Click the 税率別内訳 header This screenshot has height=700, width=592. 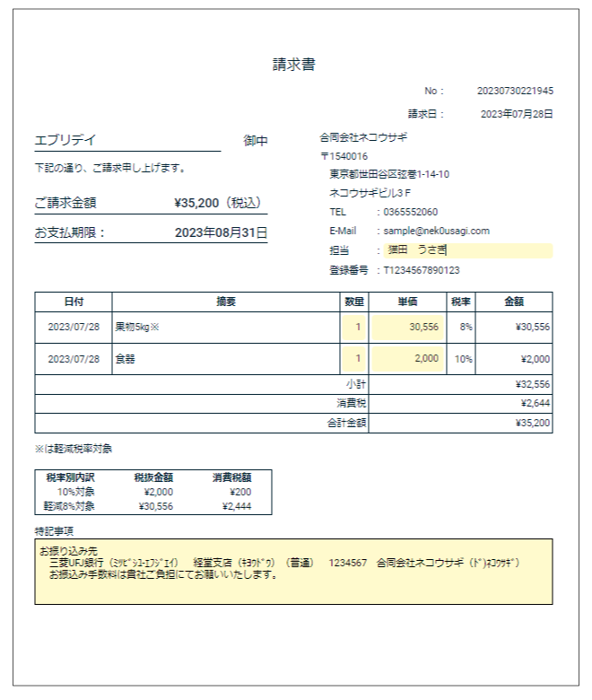coord(71,477)
